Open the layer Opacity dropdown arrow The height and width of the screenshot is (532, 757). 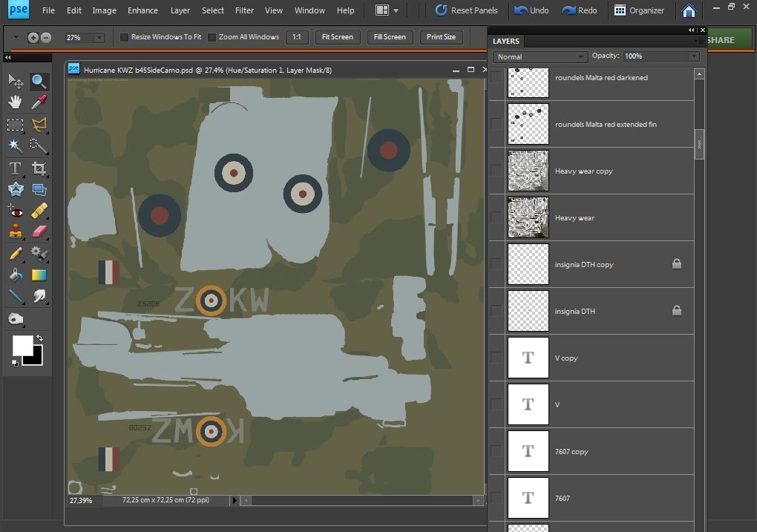(x=694, y=56)
